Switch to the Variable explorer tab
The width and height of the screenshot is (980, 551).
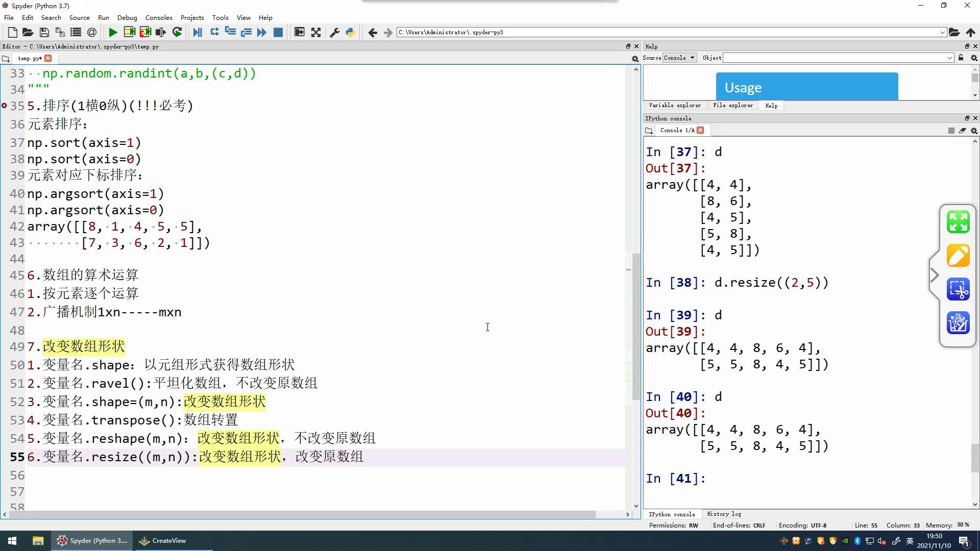(674, 105)
